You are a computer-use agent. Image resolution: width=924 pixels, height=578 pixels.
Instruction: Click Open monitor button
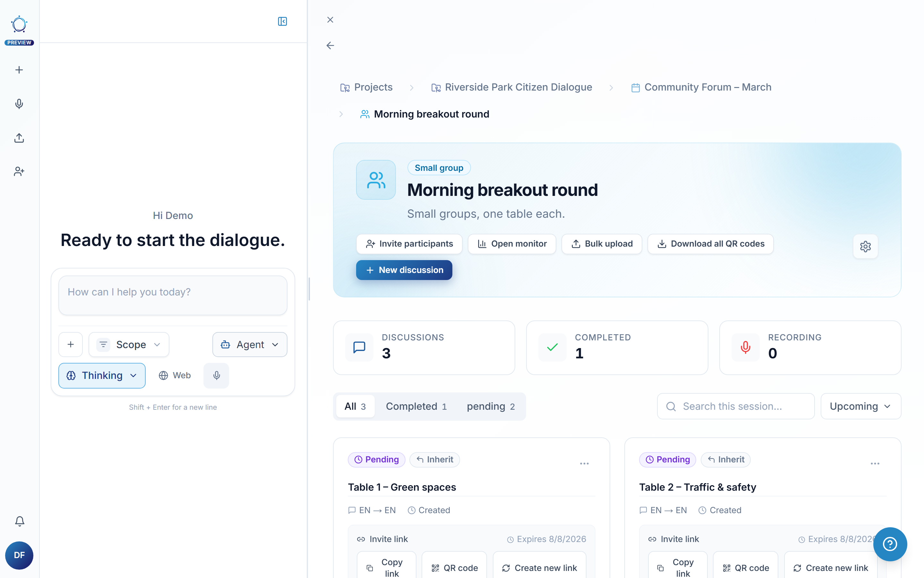(x=512, y=244)
